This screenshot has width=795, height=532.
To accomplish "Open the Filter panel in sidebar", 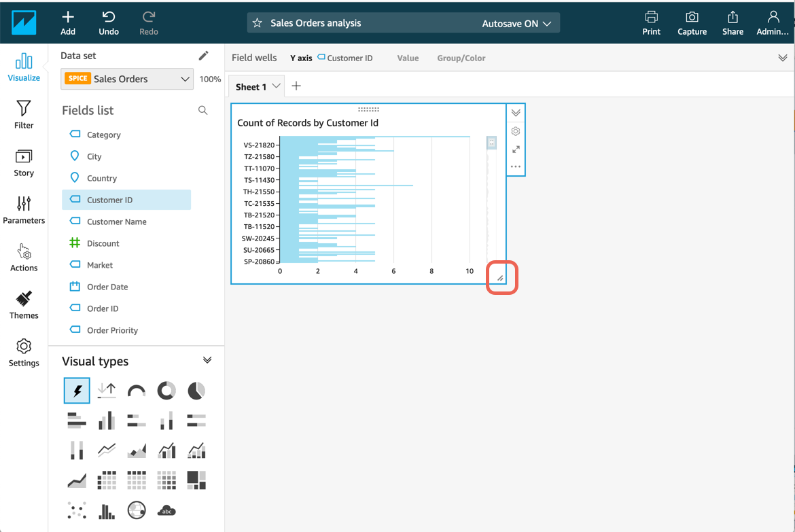I will (24, 115).
